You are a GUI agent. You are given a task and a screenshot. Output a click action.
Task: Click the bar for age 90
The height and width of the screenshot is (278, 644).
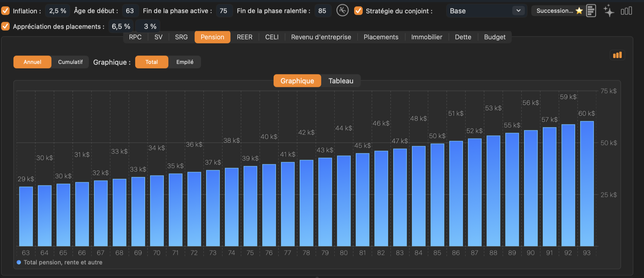click(x=531, y=188)
